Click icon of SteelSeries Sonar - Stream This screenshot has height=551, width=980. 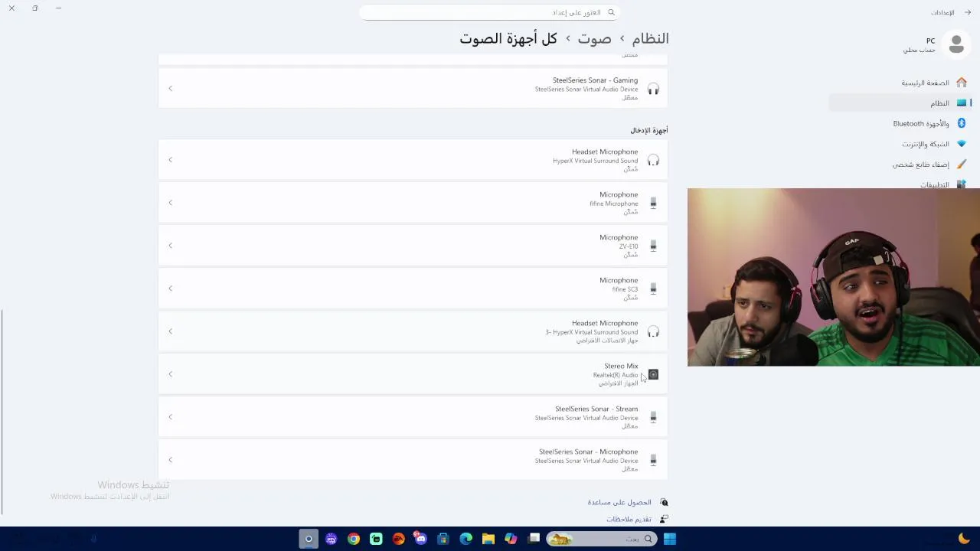click(x=653, y=417)
